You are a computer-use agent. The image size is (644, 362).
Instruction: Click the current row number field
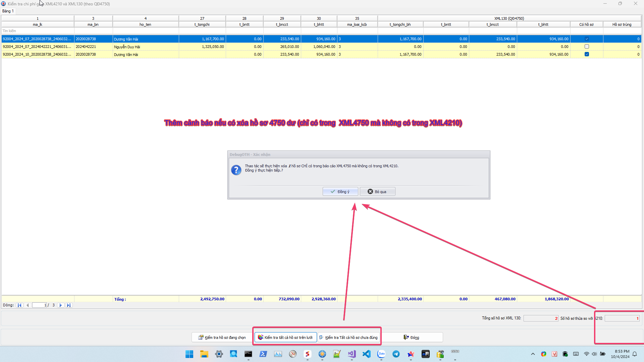[x=39, y=305]
